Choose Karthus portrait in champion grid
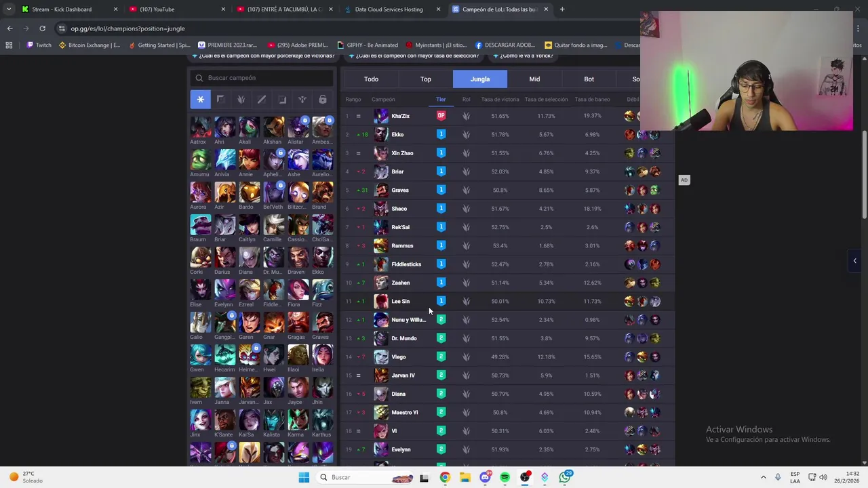The height and width of the screenshot is (488, 868). click(x=322, y=420)
